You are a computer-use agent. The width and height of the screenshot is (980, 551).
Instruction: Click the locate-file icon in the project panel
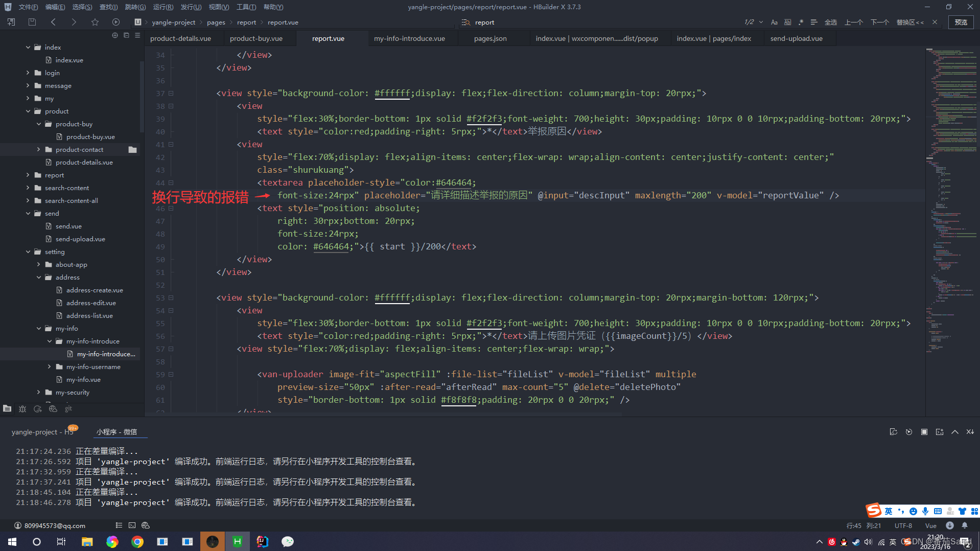click(x=115, y=35)
